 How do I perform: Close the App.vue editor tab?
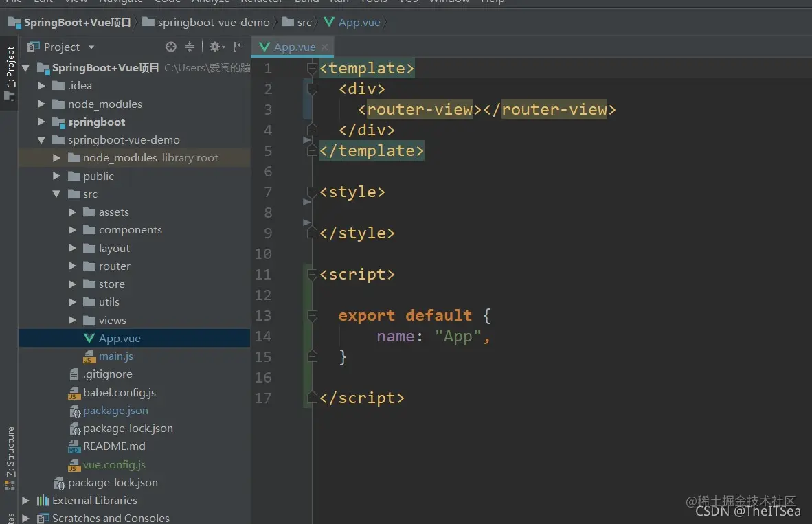[325, 47]
